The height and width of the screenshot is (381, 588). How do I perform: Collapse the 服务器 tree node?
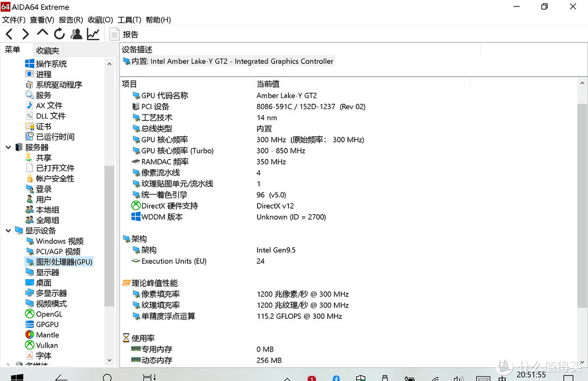8,148
